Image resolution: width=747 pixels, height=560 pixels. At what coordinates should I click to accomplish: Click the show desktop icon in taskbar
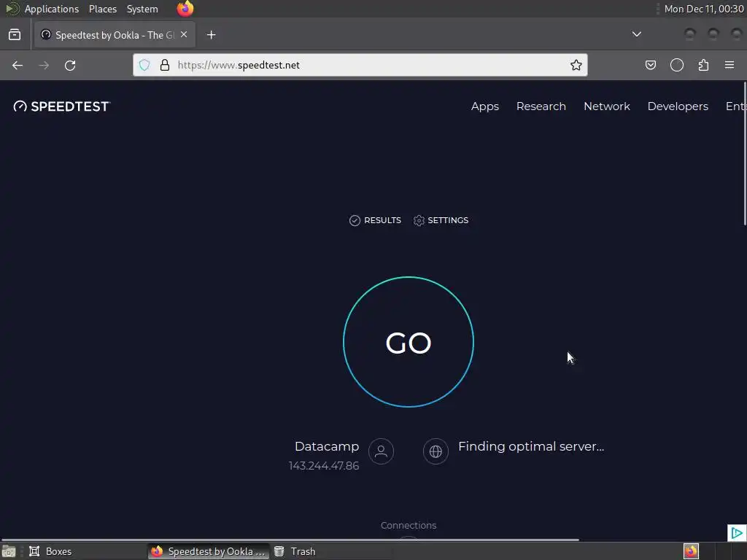(x=9, y=551)
